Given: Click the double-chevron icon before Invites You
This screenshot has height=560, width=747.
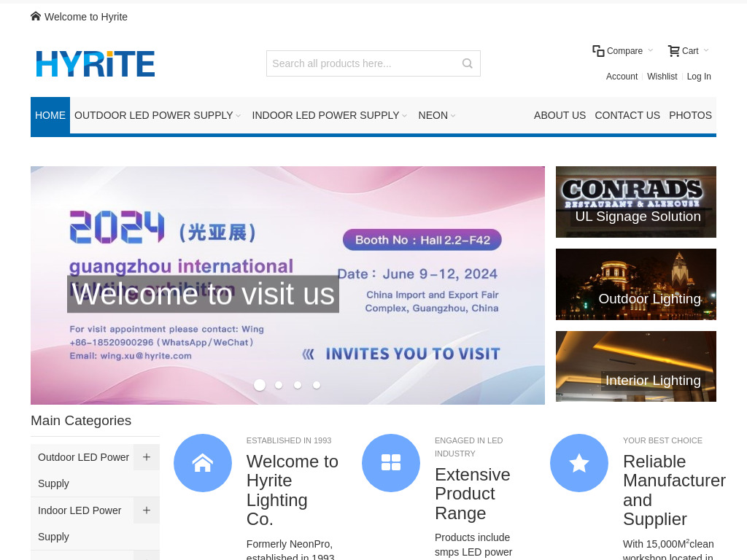Looking at the screenshot, I should click(x=309, y=354).
